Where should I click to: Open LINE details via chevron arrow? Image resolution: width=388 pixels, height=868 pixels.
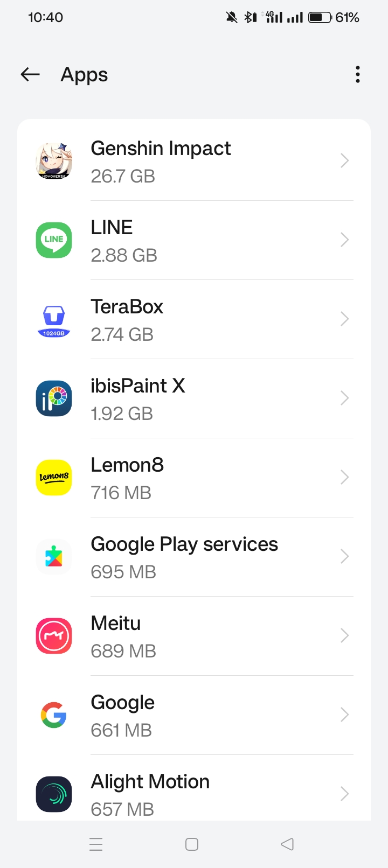pyautogui.click(x=345, y=240)
